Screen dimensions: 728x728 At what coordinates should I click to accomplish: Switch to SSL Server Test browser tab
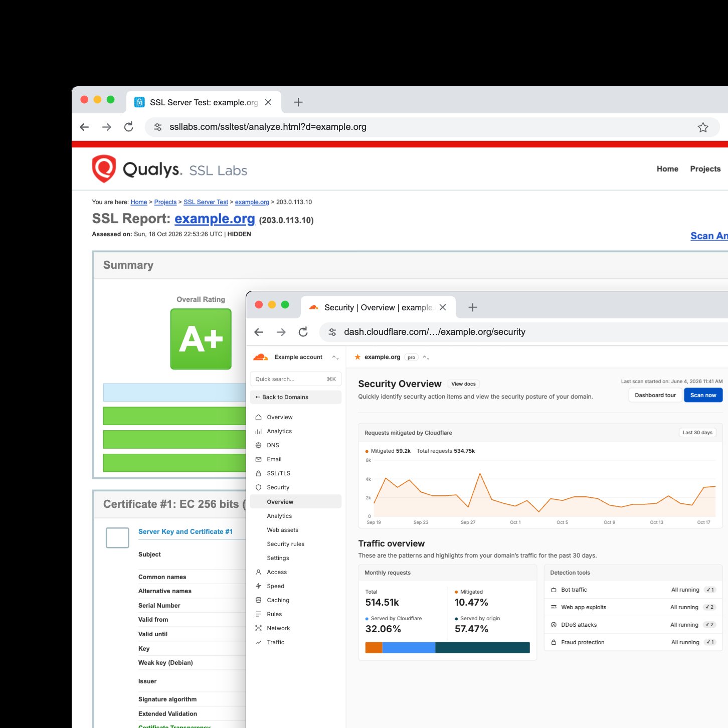pyautogui.click(x=204, y=102)
